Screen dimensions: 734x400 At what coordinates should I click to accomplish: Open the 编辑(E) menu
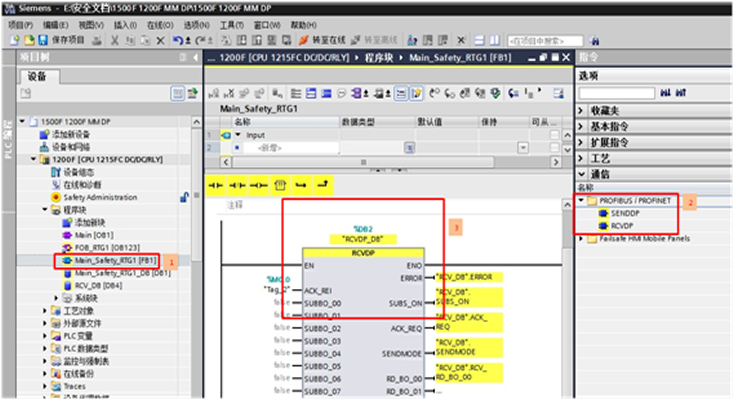55,25
